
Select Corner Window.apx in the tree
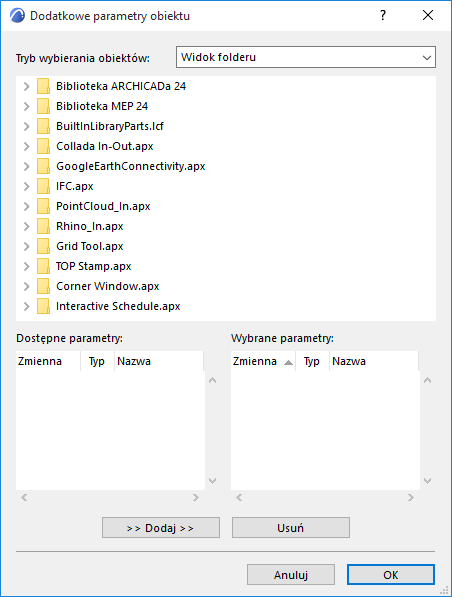coord(108,286)
